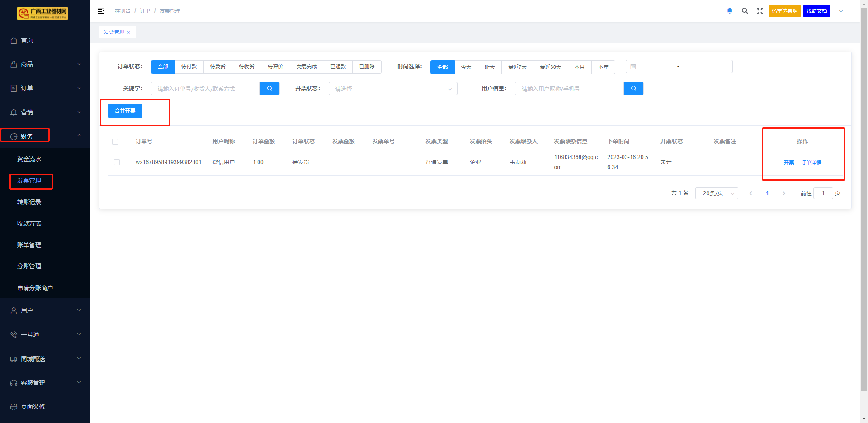Open 资金流水 in the sidebar
Image resolution: width=868 pixels, height=423 pixels.
click(29, 159)
